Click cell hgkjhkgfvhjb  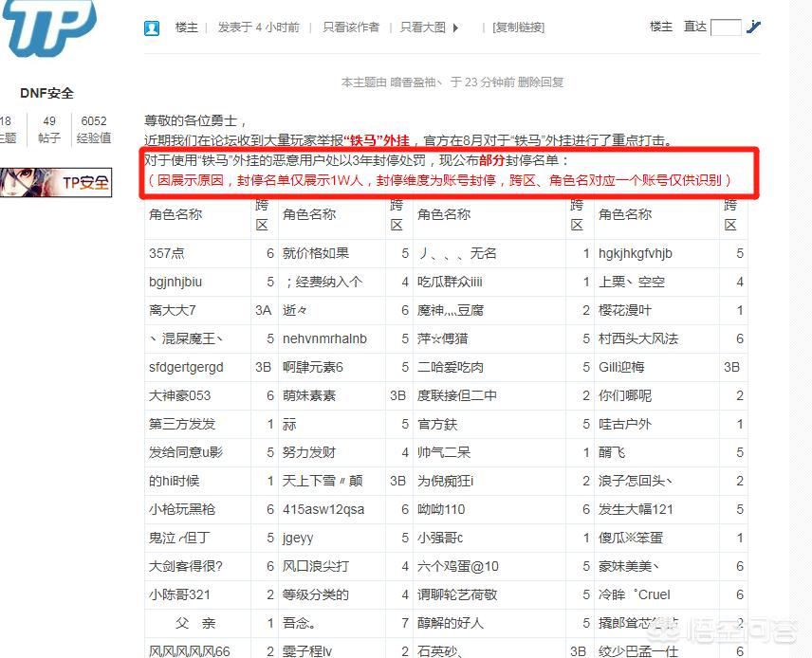point(636,253)
